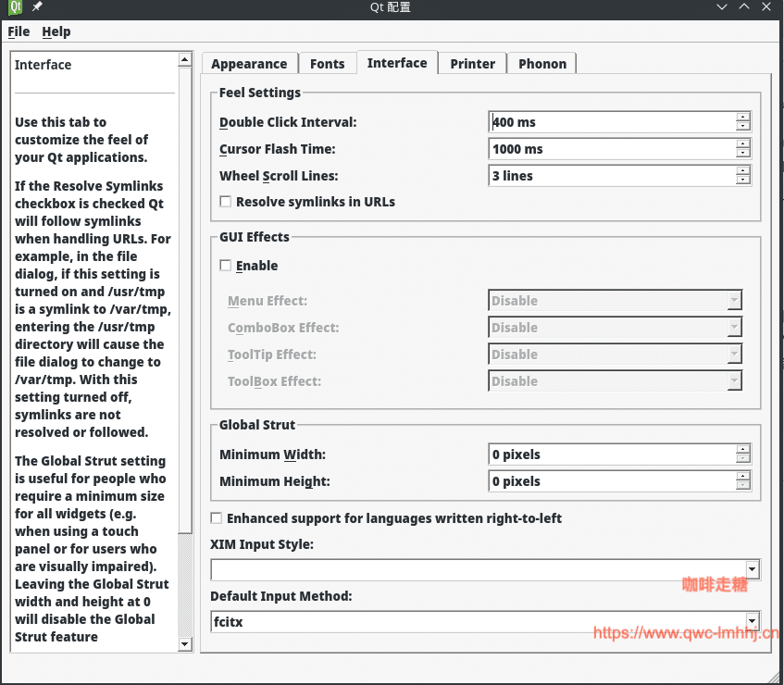Click the Minimum Width label
The image size is (784, 685).
click(272, 455)
